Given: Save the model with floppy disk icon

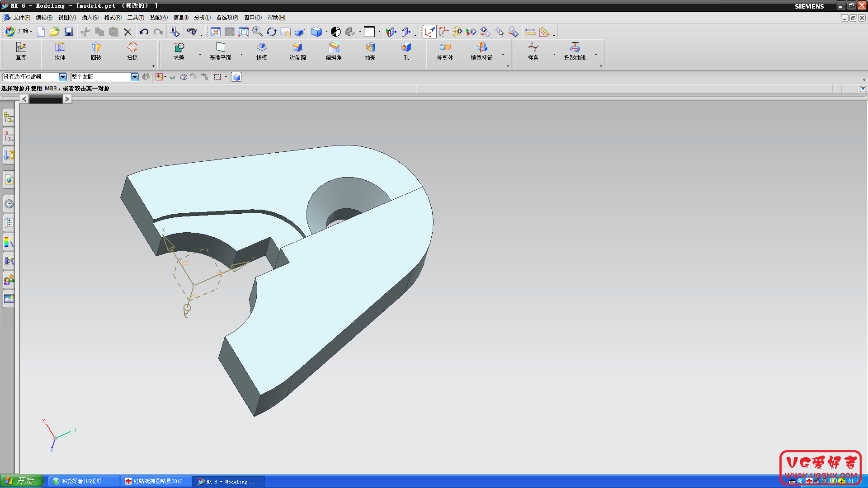Looking at the screenshot, I should coord(69,32).
